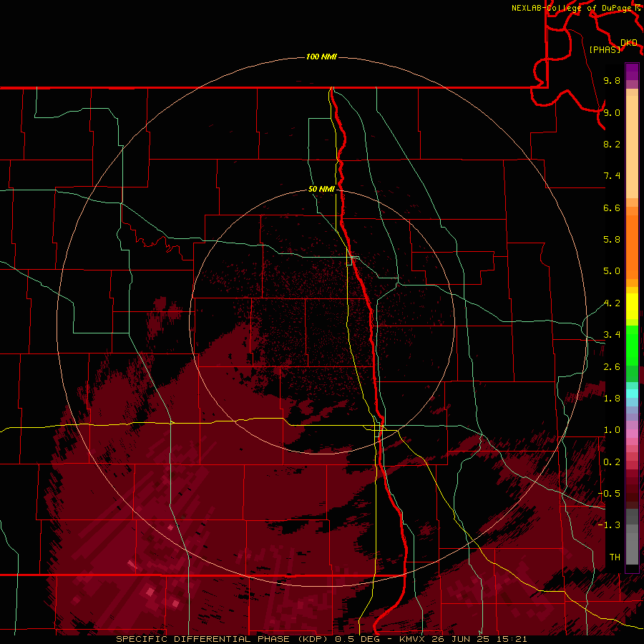This screenshot has width=644, height=644.
Task: Click the orange band of the color bar
Action: pyautogui.click(x=632, y=248)
